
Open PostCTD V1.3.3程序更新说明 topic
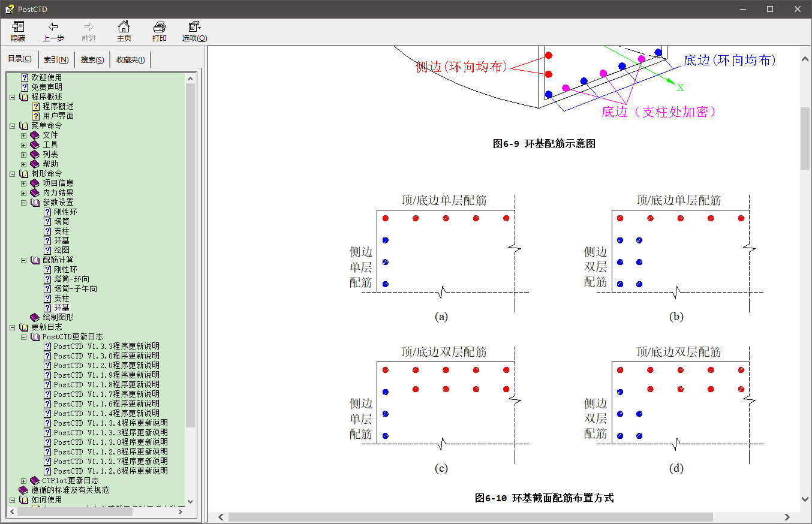pyautogui.click(x=106, y=346)
